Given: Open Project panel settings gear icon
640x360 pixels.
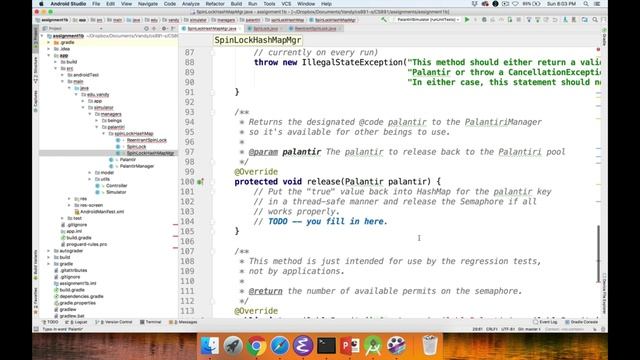Looking at the screenshot, I should coord(164,29).
